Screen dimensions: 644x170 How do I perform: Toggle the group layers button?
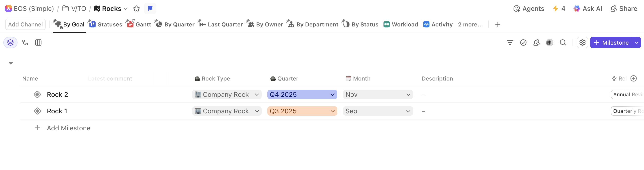tap(10, 43)
